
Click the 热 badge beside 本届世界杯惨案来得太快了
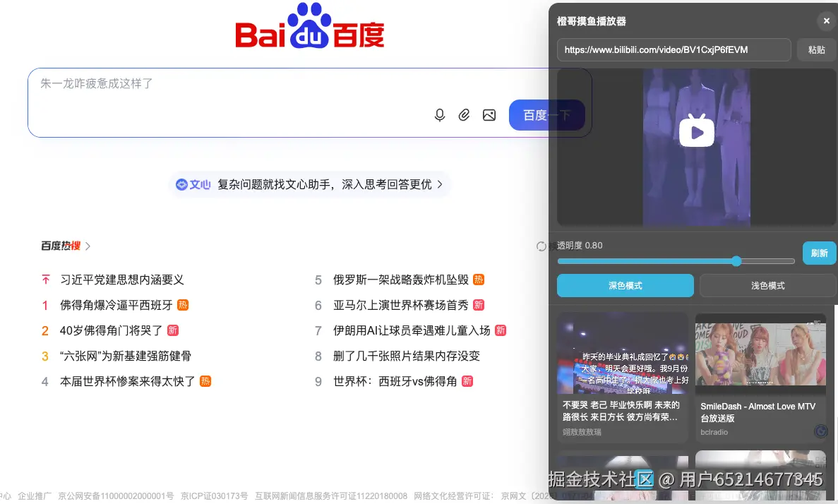205,381
